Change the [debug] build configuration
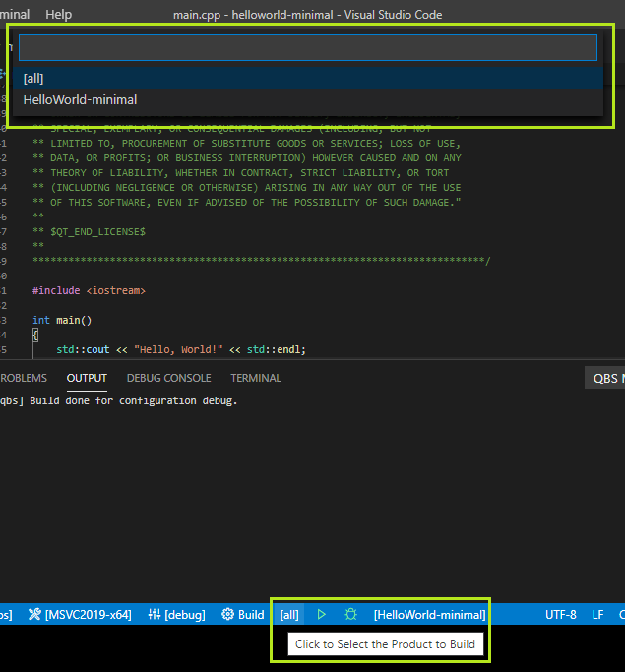 pos(176,614)
